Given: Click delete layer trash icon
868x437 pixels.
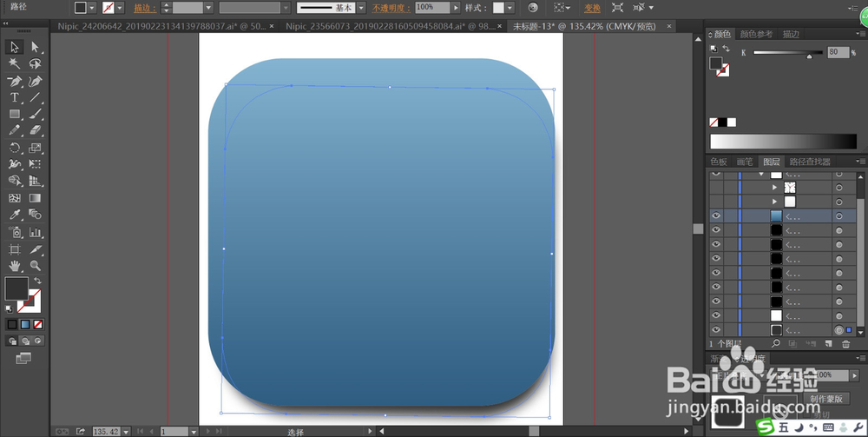Looking at the screenshot, I should (x=845, y=344).
